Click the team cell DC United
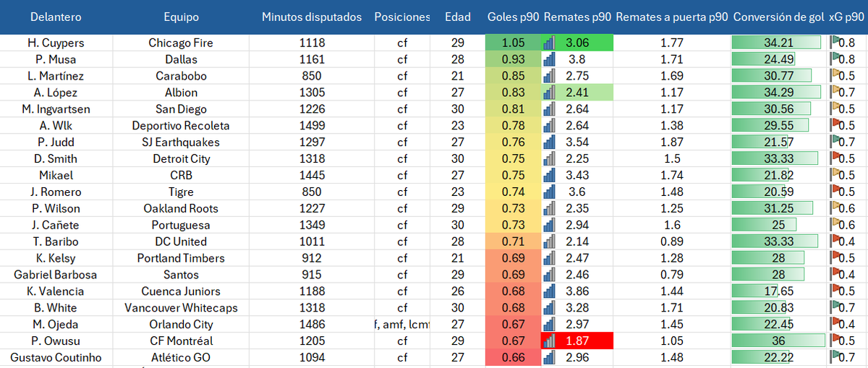Image resolution: width=868 pixels, height=368 pixels. pyautogui.click(x=181, y=241)
